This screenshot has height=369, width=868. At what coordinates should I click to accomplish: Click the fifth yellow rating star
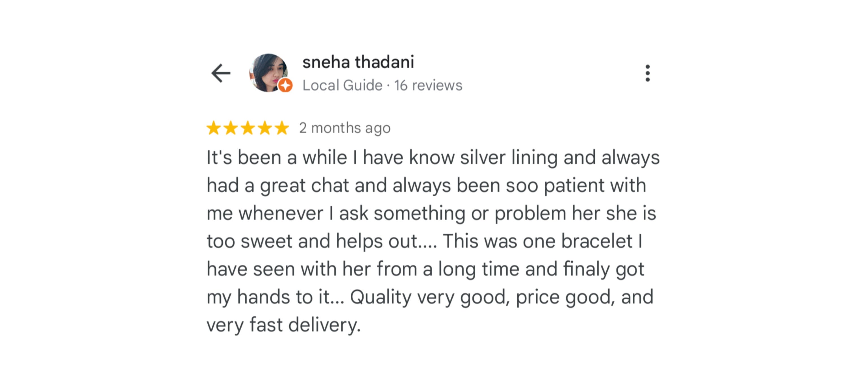pyautogui.click(x=282, y=128)
